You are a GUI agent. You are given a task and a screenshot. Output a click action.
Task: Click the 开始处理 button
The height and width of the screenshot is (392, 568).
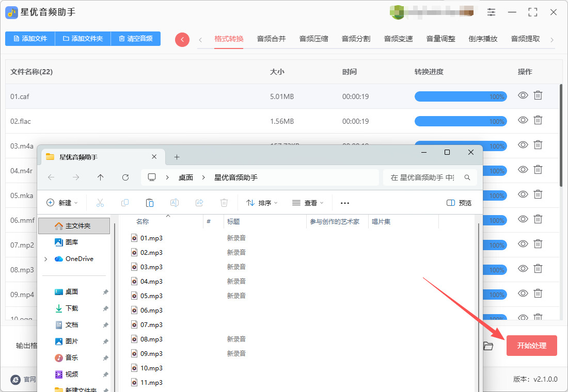coord(531,346)
